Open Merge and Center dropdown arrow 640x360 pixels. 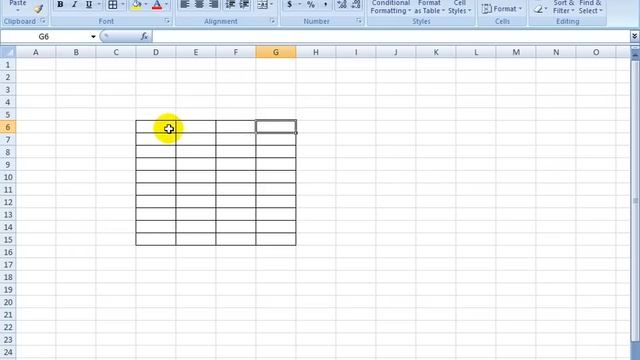(x=272, y=4)
